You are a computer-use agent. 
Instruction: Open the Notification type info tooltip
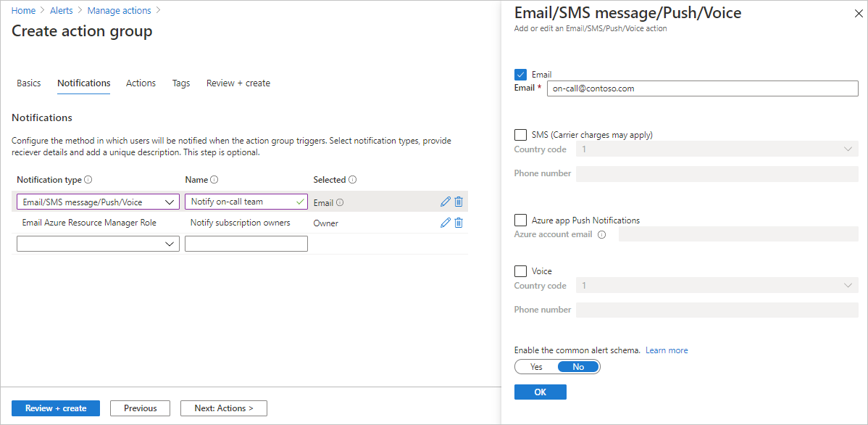pos(88,179)
